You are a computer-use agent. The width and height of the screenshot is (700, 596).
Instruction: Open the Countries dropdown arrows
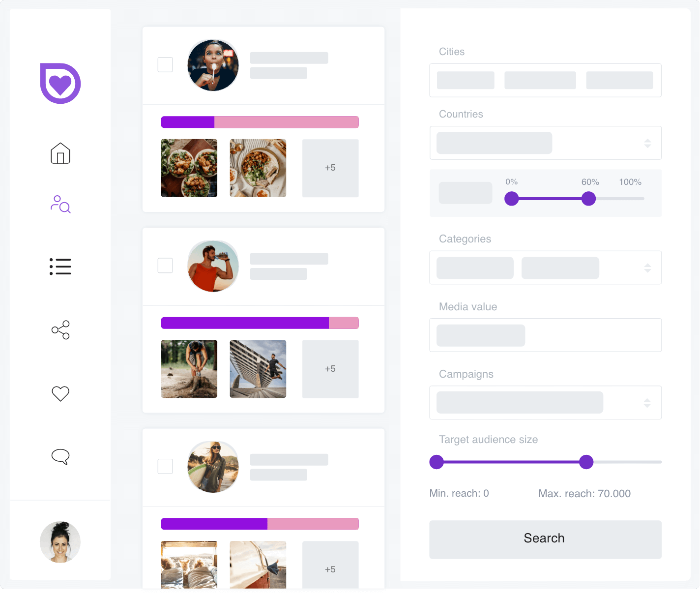[x=647, y=143]
